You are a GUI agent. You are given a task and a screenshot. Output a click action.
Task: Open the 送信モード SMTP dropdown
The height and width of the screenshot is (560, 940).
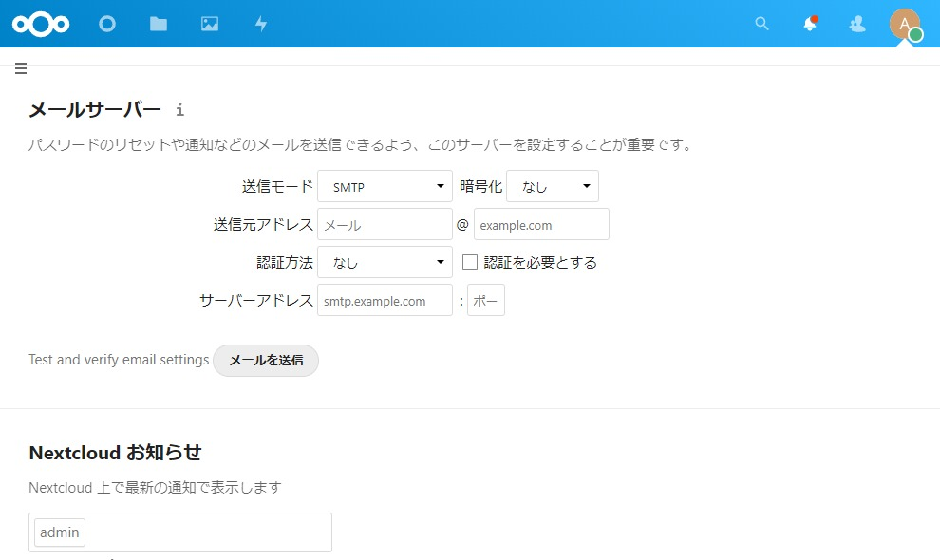pos(385,186)
